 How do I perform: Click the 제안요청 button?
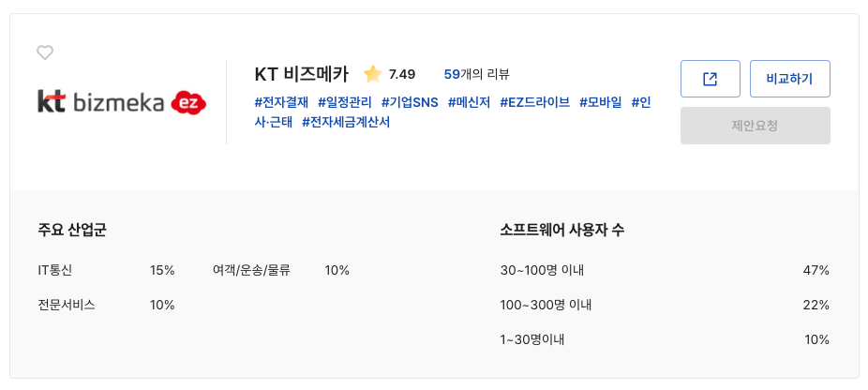point(755,126)
